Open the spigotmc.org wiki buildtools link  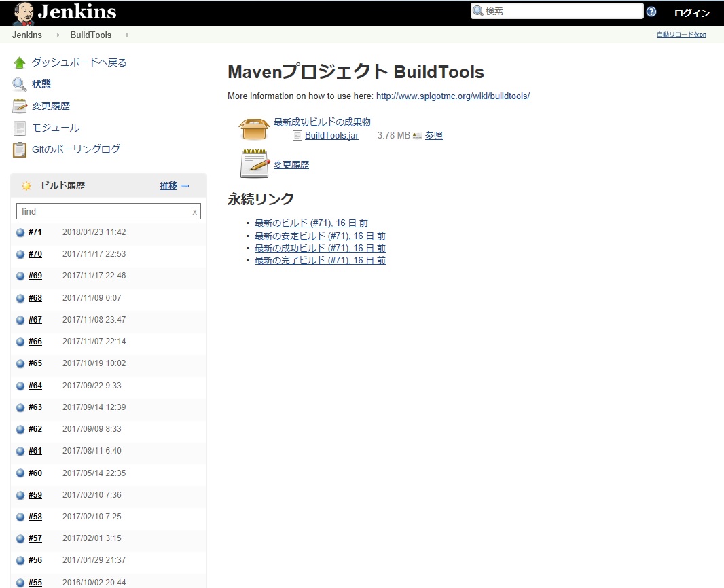click(453, 96)
